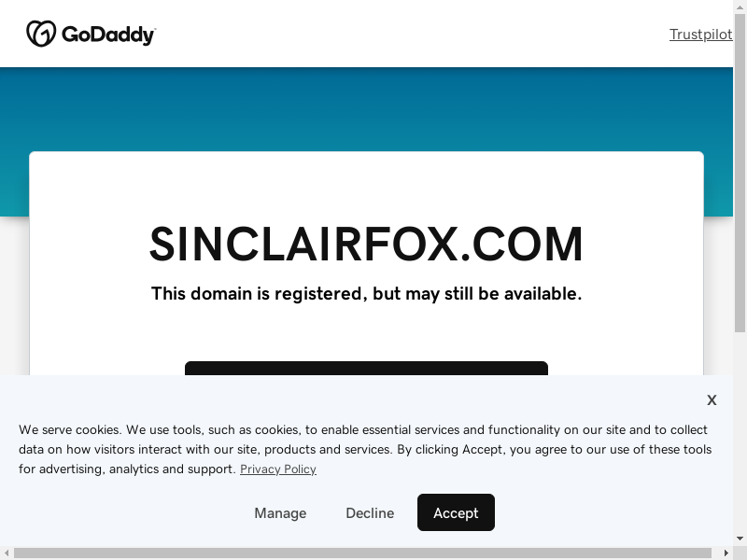Click the horizontal scrollbar left arrow
Image resolution: width=747 pixels, height=560 pixels.
pyautogui.click(x=7, y=553)
